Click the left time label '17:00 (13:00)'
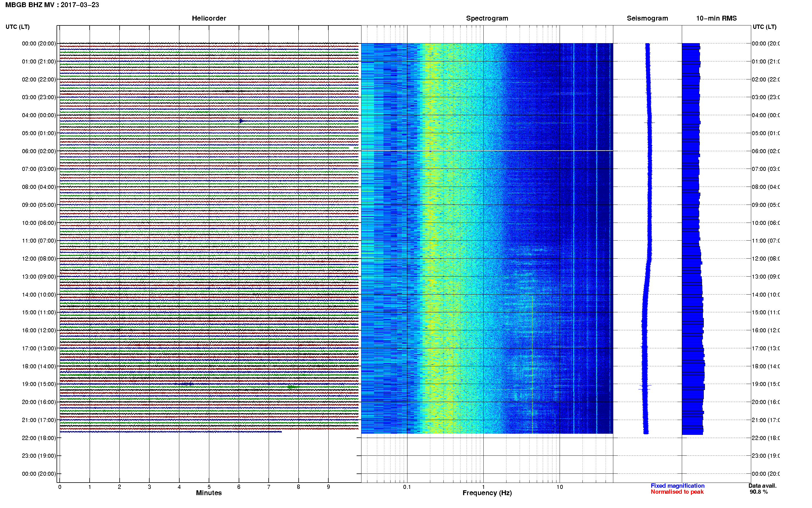Viewport: 812px width, 508px height. [39, 348]
